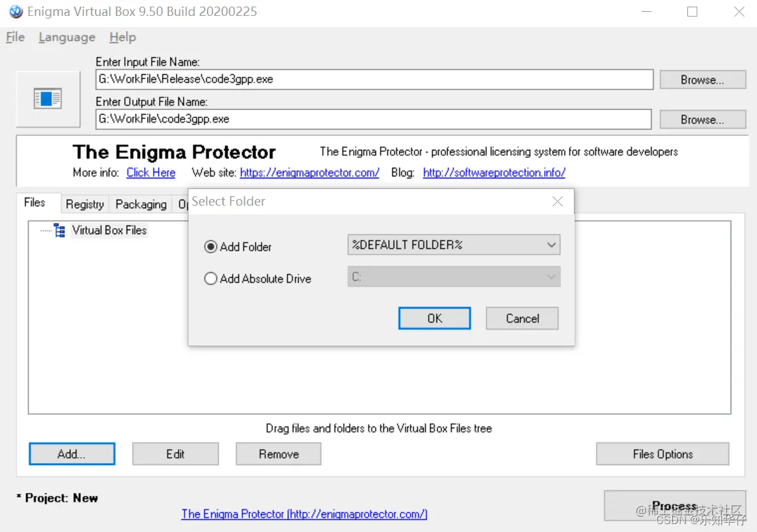Click the Enigma Virtual Box title bar icon
This screenshot has height=532, width=757.
click(x=16, y=11)
